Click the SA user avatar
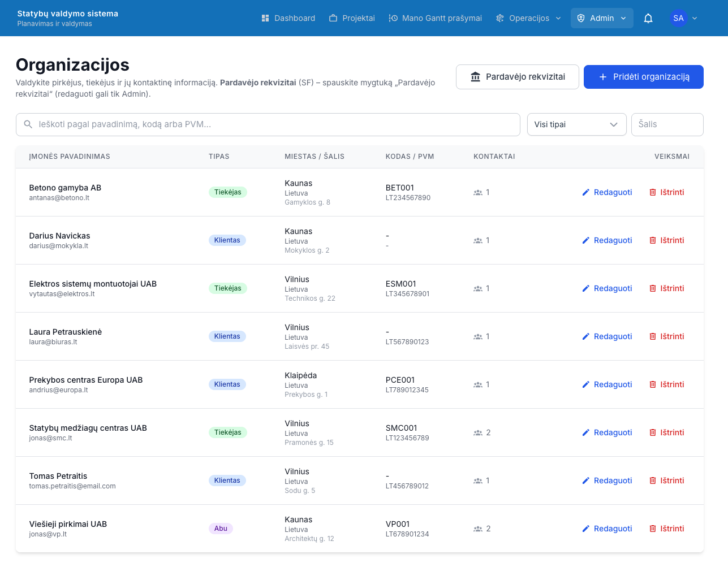This screenshot has width=728, height=567. pos(678,18)
